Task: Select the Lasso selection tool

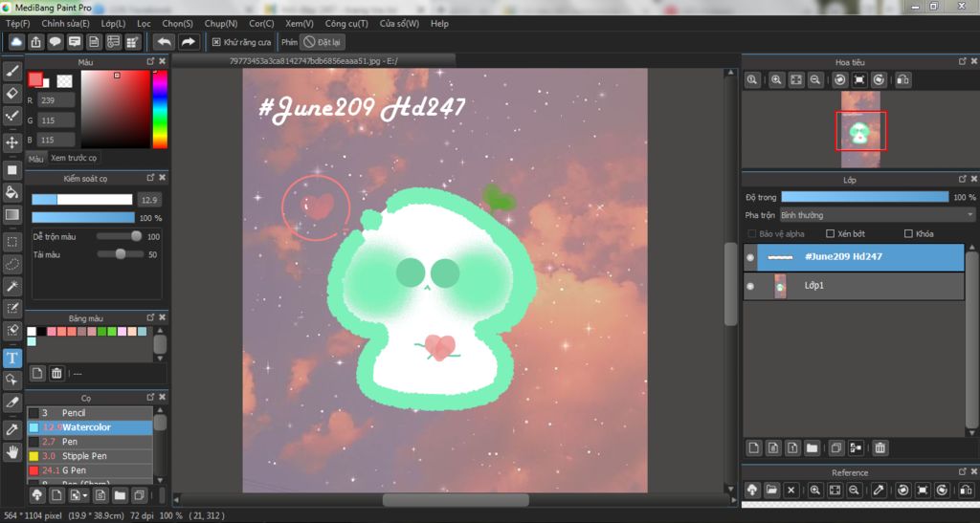Action: coord(11,264)
